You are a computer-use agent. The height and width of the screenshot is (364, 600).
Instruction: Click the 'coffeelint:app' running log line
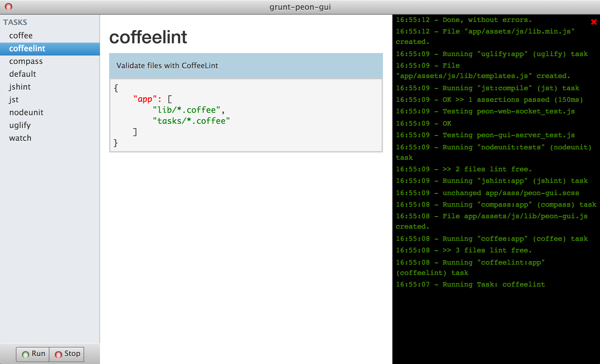point(470,268)
